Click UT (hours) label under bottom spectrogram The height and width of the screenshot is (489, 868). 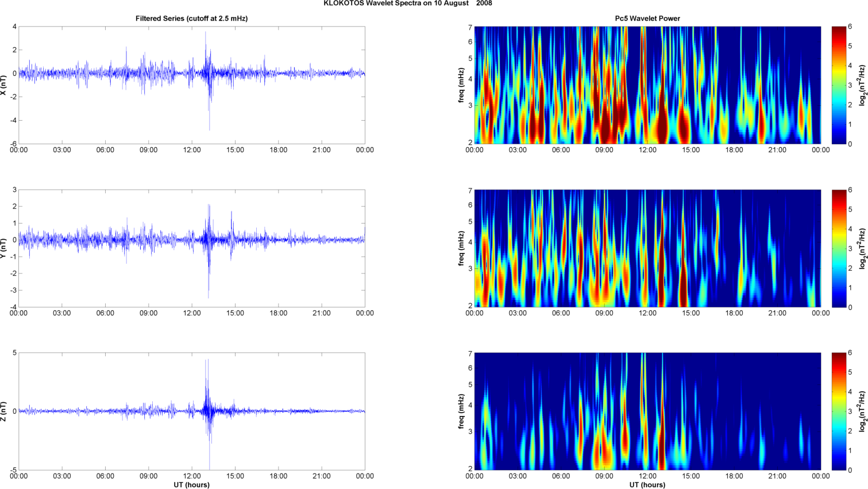point(647,485)
